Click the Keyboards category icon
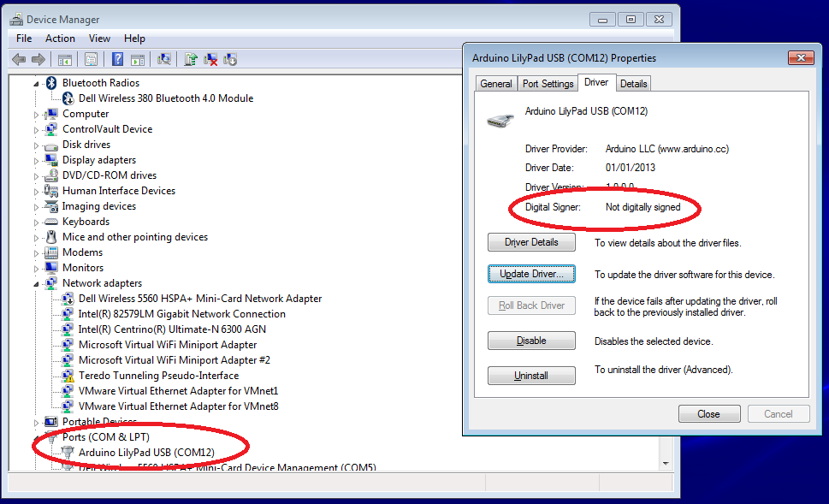The height and width of the screenshot is (504, 829). 51,222
